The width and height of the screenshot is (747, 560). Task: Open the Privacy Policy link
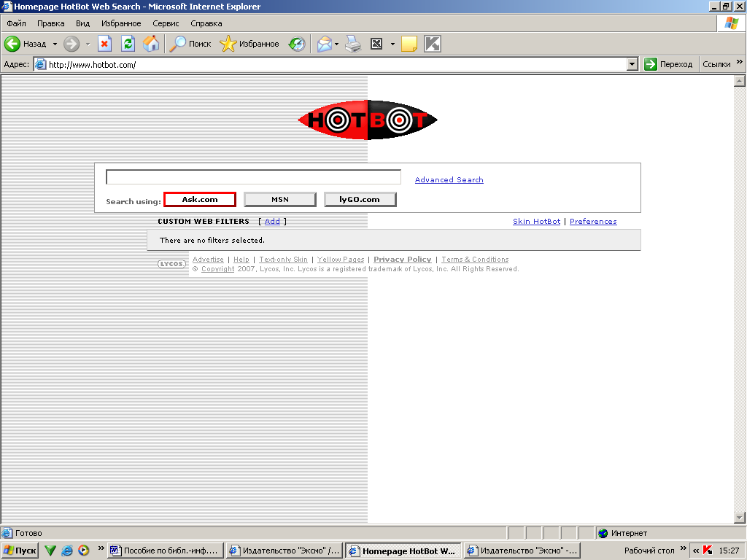pyautogui.click(x=403, y=260)
